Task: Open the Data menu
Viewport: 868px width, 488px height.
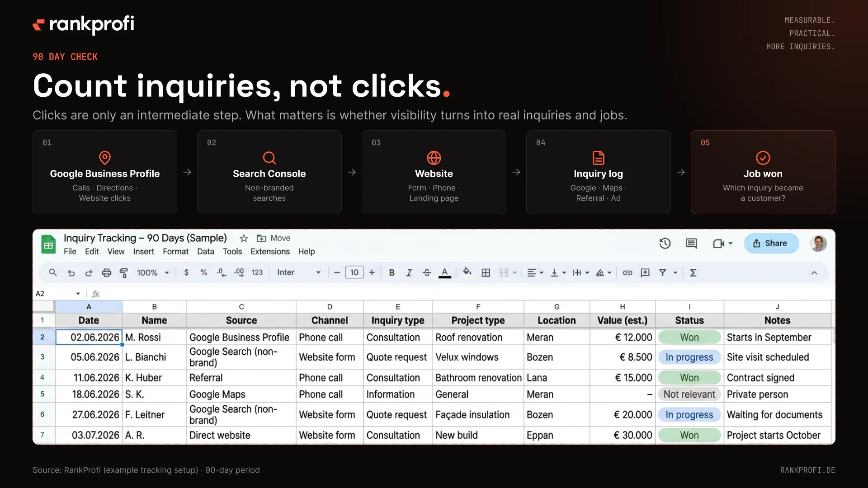Action: click(206, 252)
